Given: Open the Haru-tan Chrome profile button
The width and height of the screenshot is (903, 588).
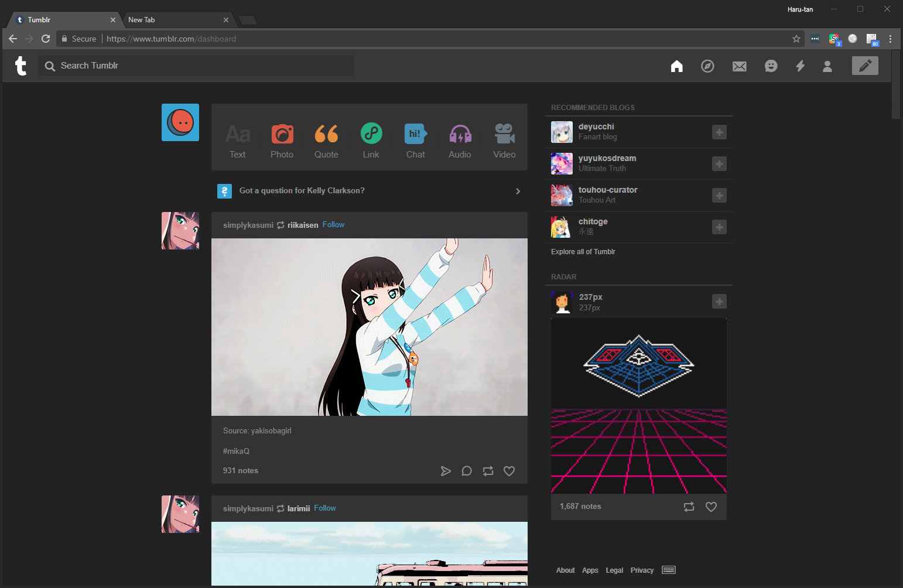Looking at the screenshot, I should click(x=800, y=9).
